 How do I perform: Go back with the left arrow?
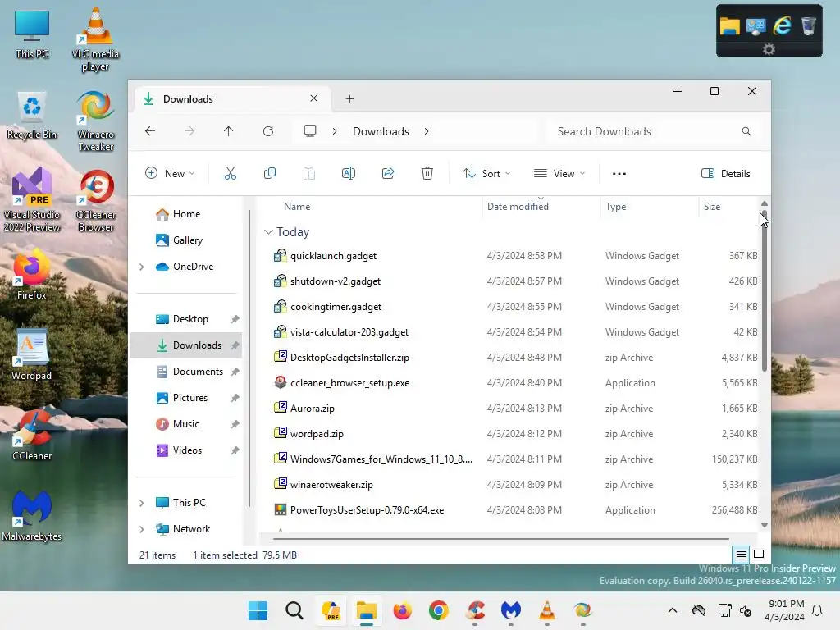150,131
